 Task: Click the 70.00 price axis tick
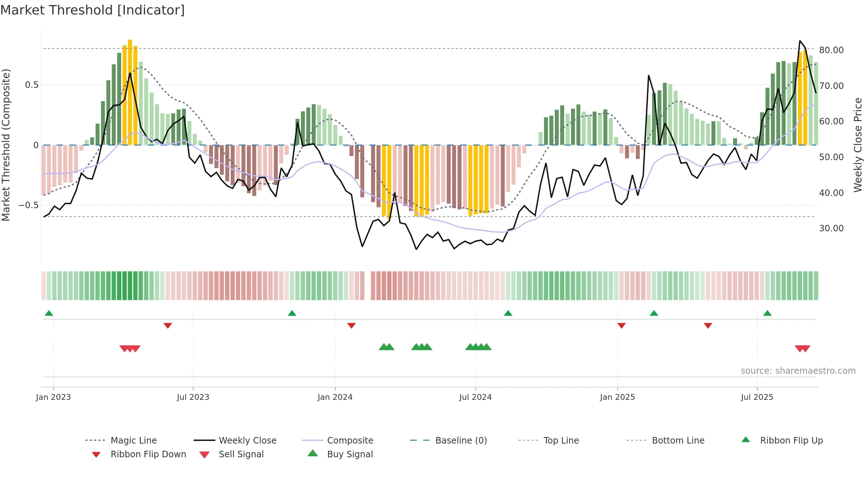tap(831, 86)
